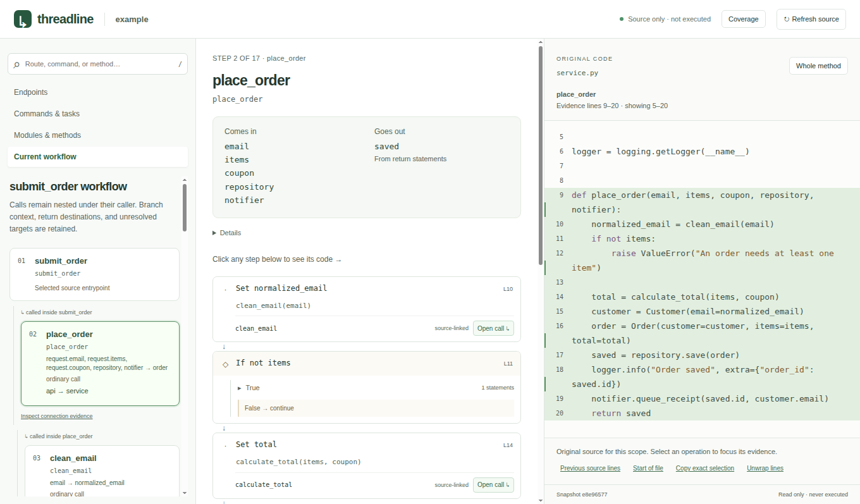Click the service.py file name
Image resolution: width=860 pixels, height=504 pixels.
click(577, 73)
